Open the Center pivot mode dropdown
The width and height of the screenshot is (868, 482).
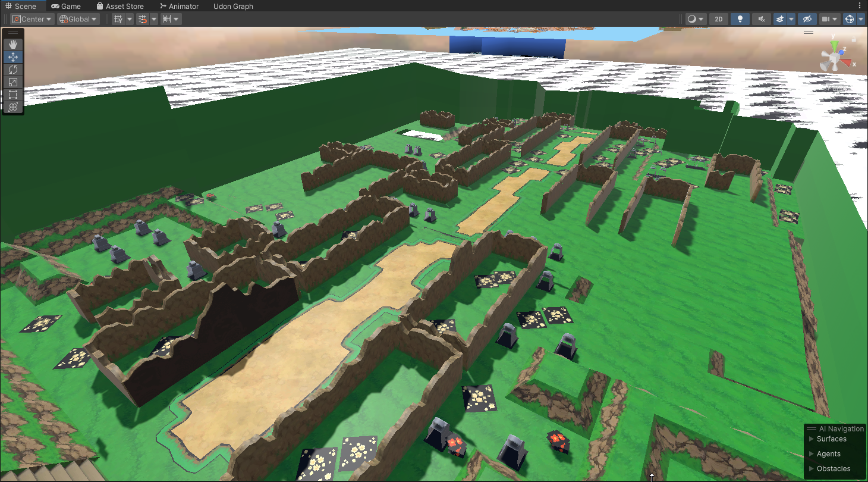pyautogui.click(x=33, y=19)
